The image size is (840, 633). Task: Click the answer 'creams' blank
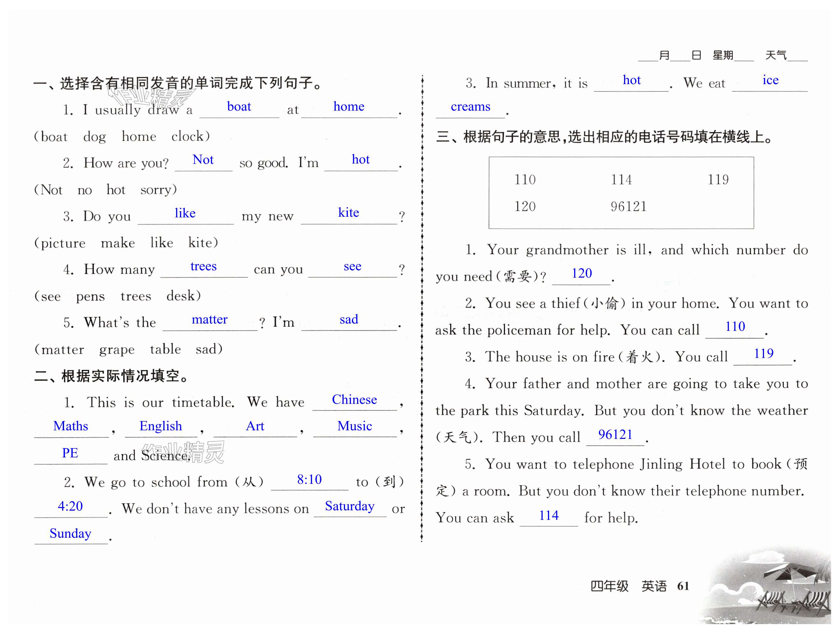(x=470, y=107)
